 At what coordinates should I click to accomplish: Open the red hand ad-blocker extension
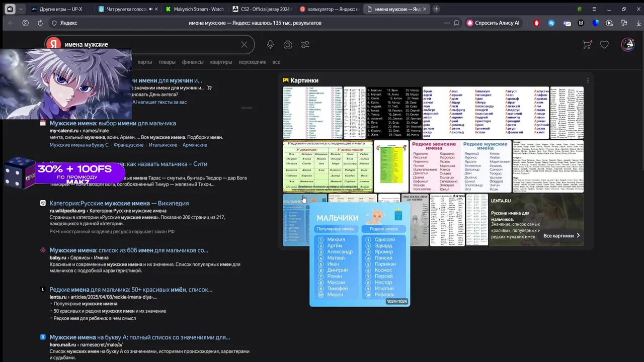click(537, 23)
